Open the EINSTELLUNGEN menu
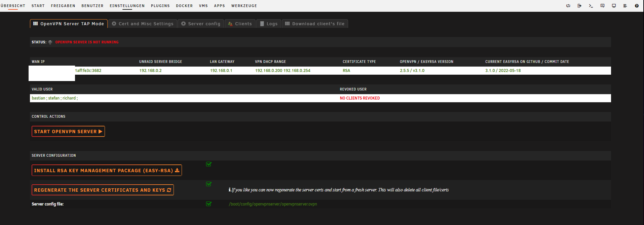Screen dimensions: 644x225 127,6
